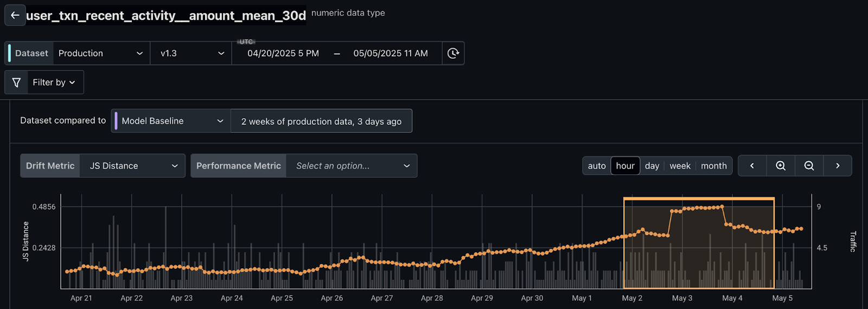Choose month granularity option
The height and width of the screenshot is (309, 868).
[x=713, y=166]
